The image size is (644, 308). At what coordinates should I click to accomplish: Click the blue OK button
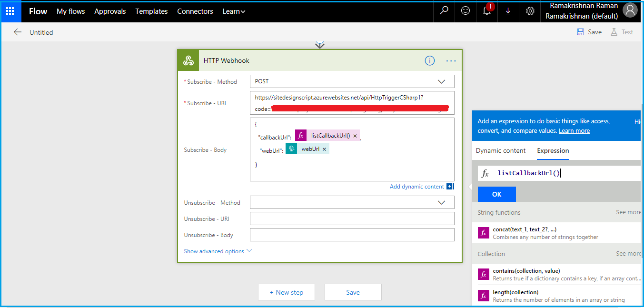coord(497,194)
